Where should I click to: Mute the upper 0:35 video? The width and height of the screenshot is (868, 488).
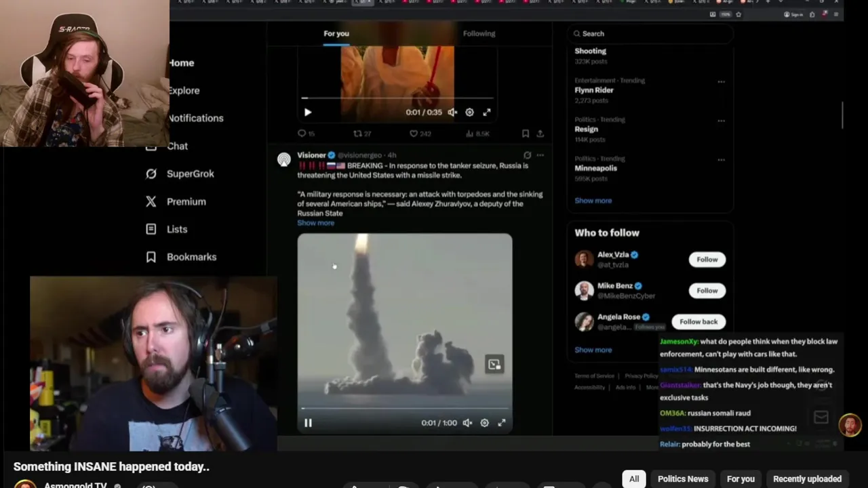coord(452,113)
